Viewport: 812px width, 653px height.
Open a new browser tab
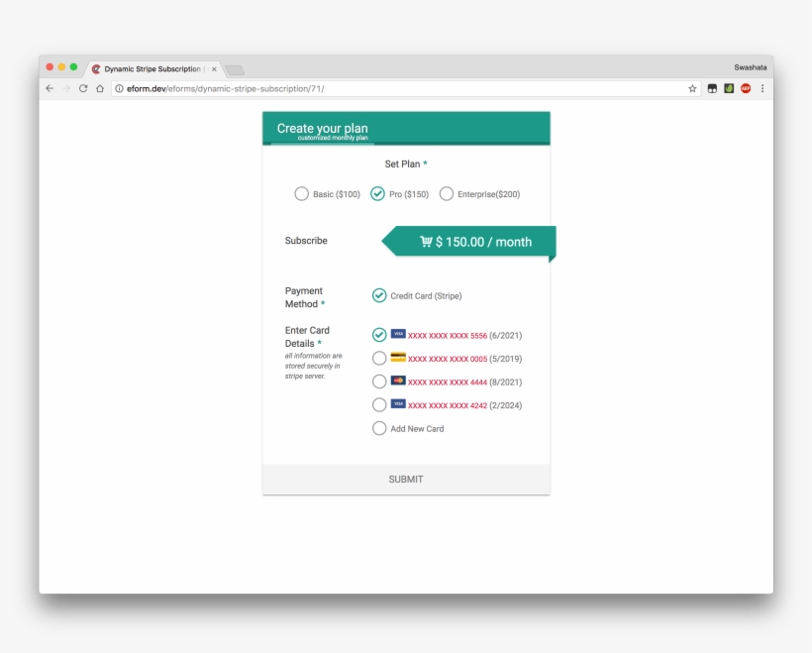click(235, 70)
